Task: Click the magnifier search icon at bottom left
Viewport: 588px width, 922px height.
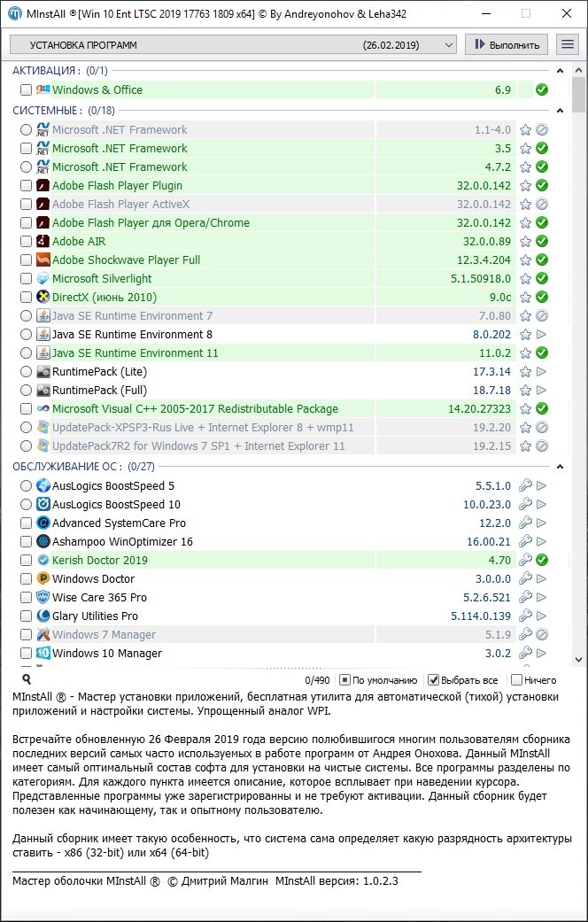Action: 27,679
